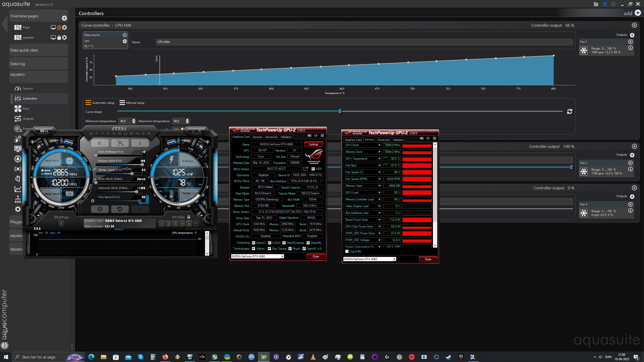Take aquasuite screenshot with camera icon

(596, 4)
